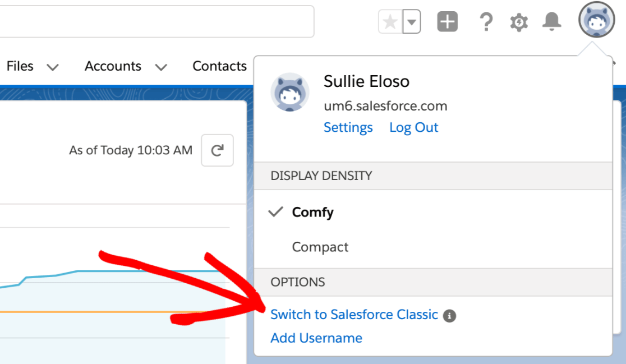Open the help question mark icon

coord(486,22)
